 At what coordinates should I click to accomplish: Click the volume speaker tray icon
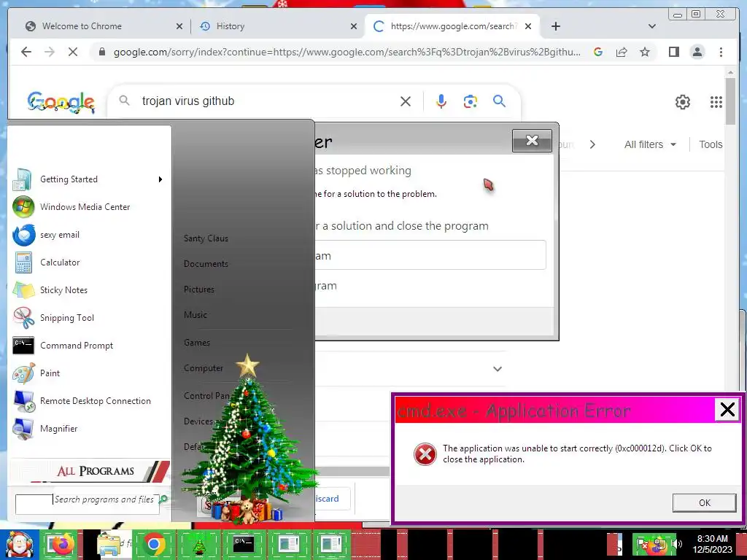tap(677, 543)
